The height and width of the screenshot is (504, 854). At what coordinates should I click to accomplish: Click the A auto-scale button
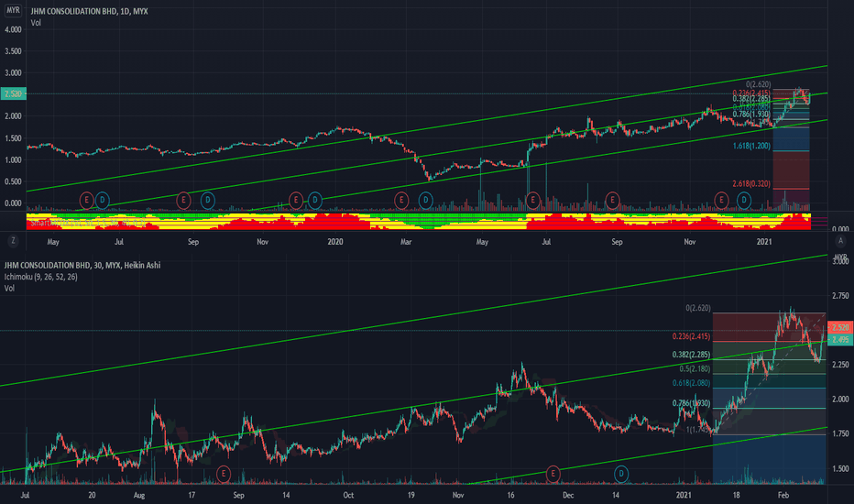[840, 241]
